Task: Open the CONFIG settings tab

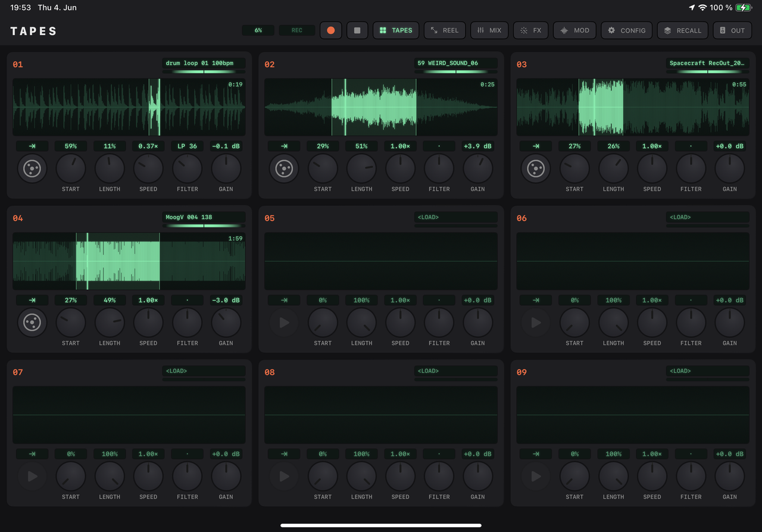Action: pyautogui.click(x=626, y=30)
